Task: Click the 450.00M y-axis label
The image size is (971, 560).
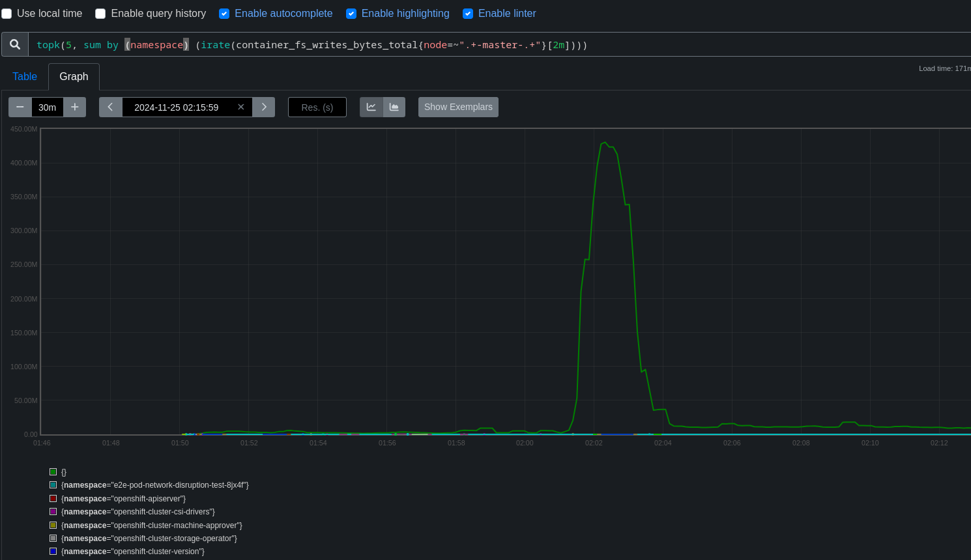Action: click(x=24, y=129)
